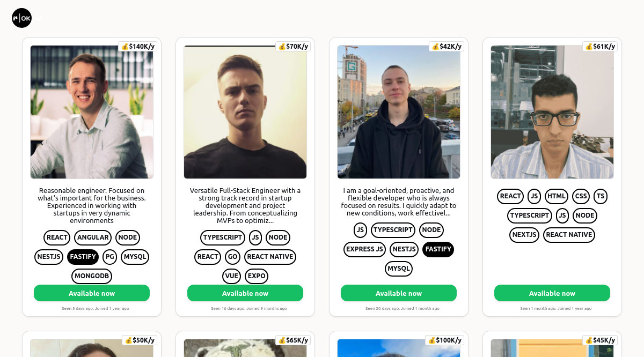This screenshot has height=357, width=644.
Task: Click the $61K/y salary badge
Action: 600,47
